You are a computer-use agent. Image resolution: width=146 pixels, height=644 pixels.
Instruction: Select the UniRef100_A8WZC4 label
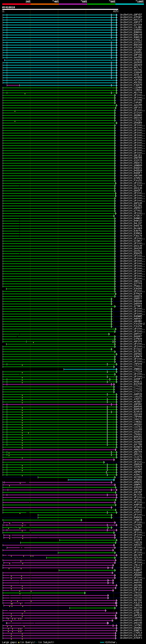tap(131, 450)
